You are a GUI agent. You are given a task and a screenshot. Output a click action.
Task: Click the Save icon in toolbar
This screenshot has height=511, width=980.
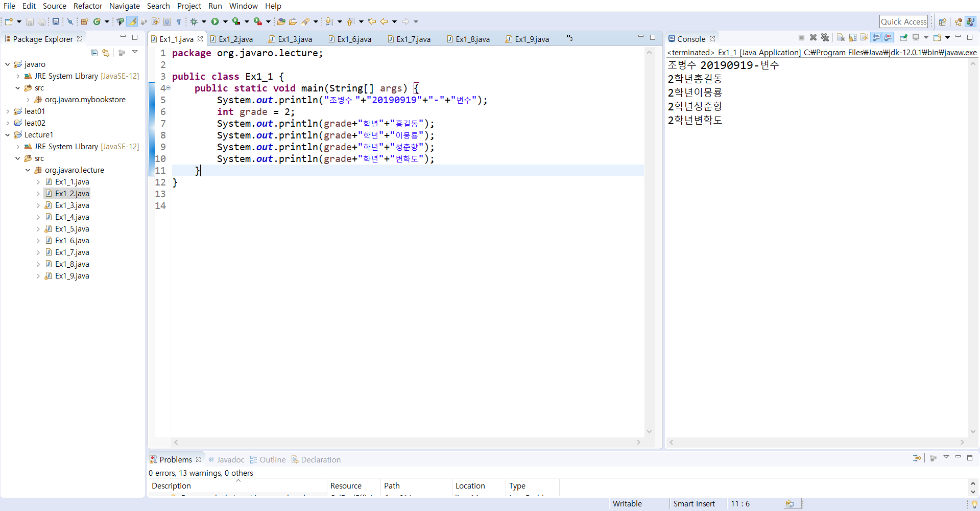[30, 21]
